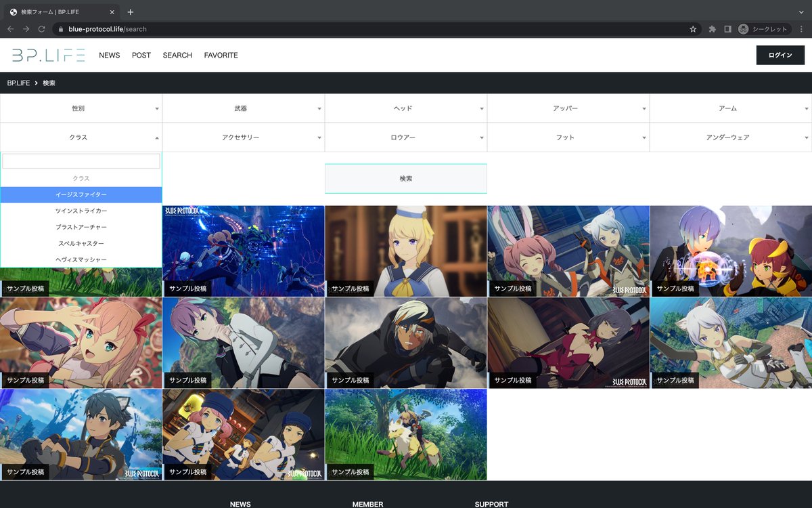
Task: Expand the ロウアー dropdown
Action: (x=406, y=137)
